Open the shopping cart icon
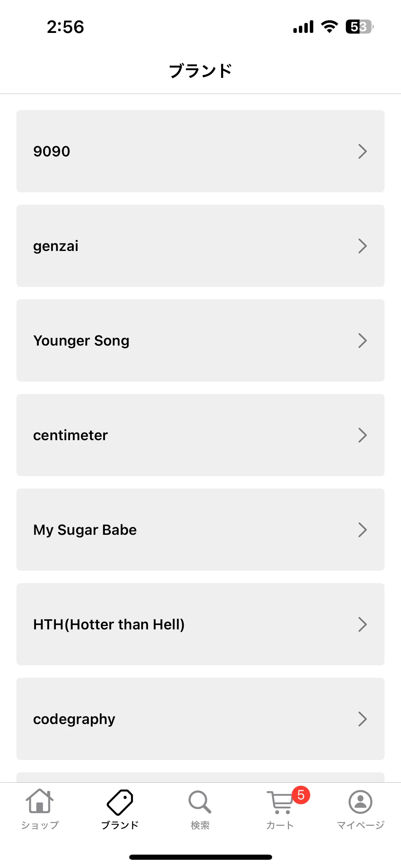 pyautogui.click(x=281, y=802)
